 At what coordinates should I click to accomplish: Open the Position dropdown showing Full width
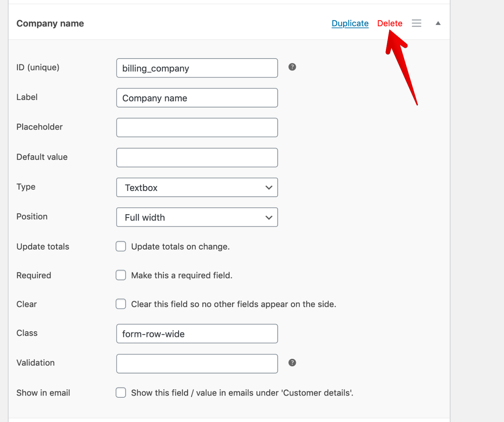(x=197, y=217)
